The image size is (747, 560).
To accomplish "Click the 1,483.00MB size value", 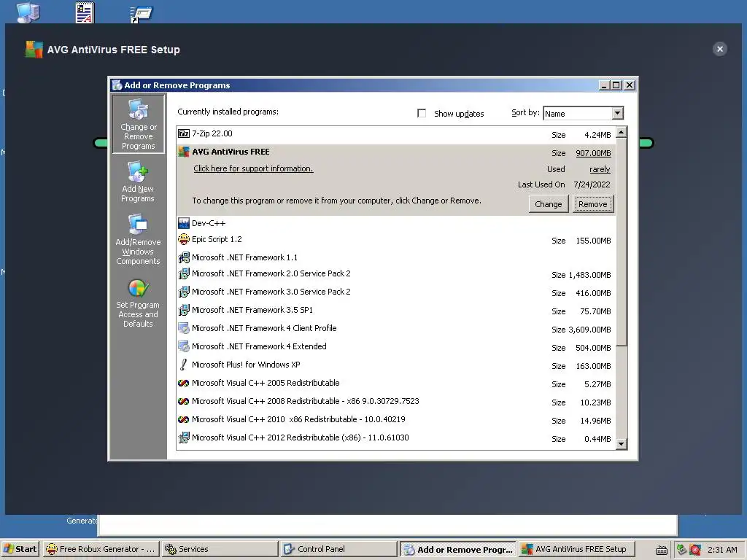I will coord(589,275).
